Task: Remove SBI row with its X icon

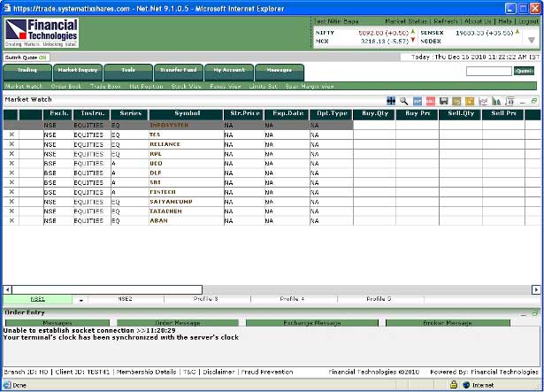Action: coord(11,182)
